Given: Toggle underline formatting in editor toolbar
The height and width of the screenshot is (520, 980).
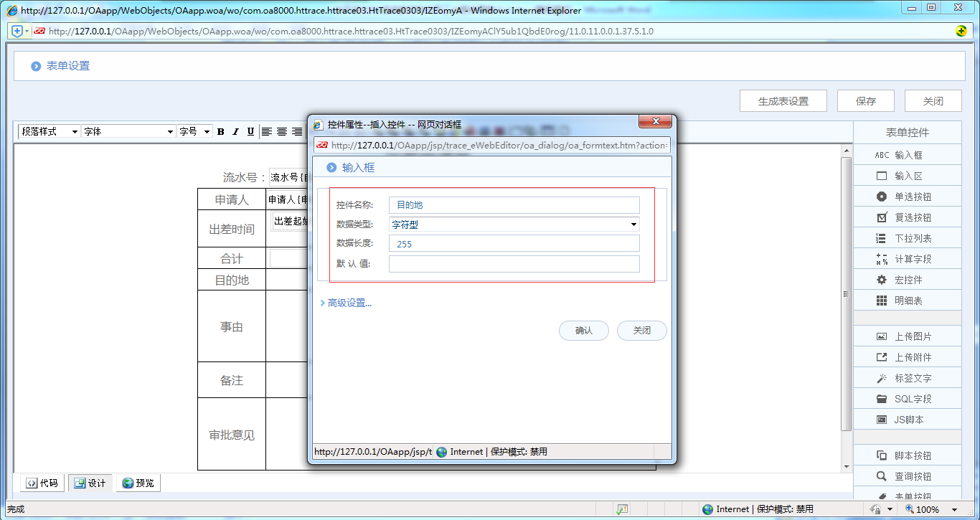Looking at the screenshot, I should tap(250, 132).
